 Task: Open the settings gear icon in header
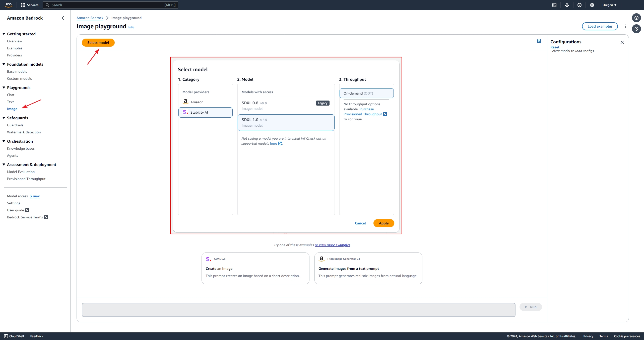click(x=592, y=5)
